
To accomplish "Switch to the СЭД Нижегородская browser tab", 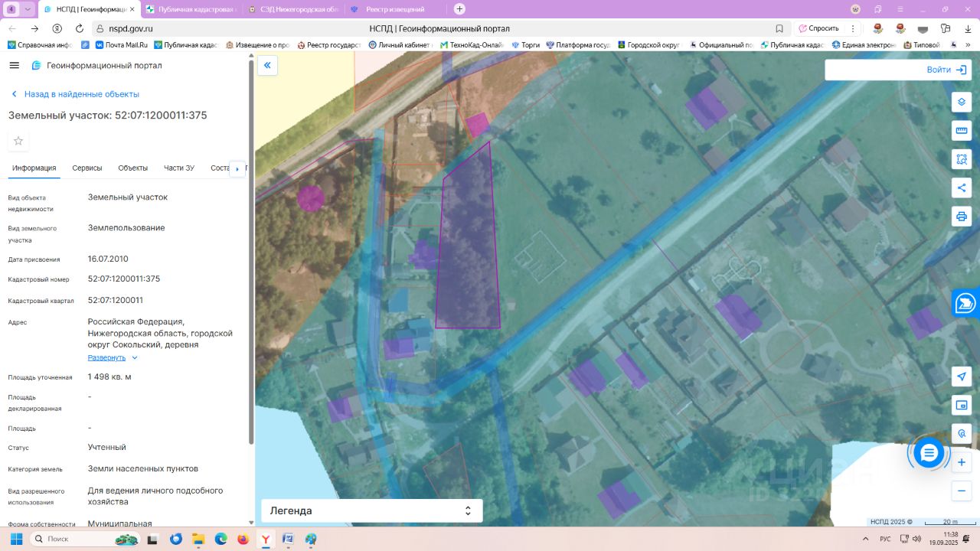I will tap(292, 9).
